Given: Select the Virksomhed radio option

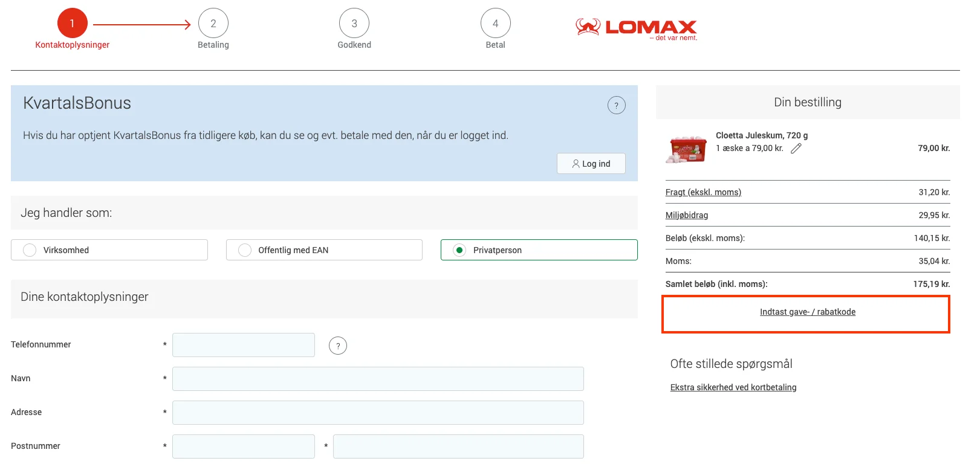Looking at the screenshot, I should tap(109, 250).
